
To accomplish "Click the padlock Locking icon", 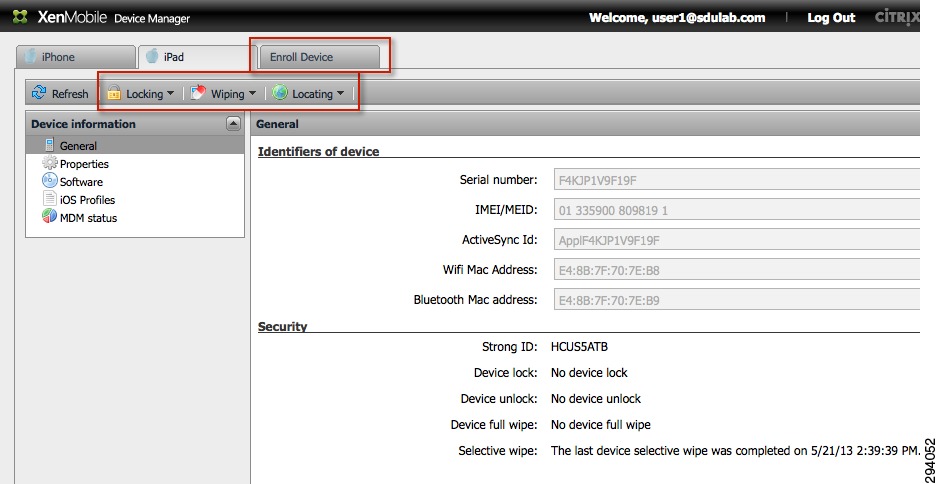I will pyautogui.click(x=114, y=93).
